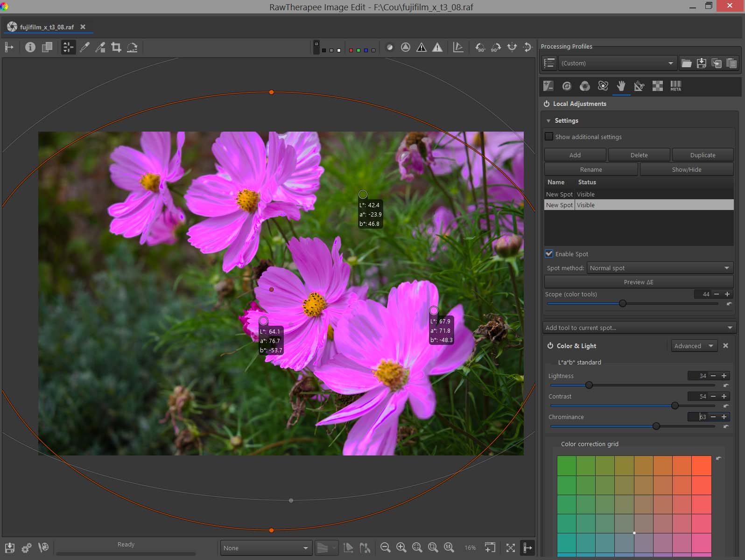Select the Crop tool in toolbar
Viewport: 745px width, 560px height.
116,47
